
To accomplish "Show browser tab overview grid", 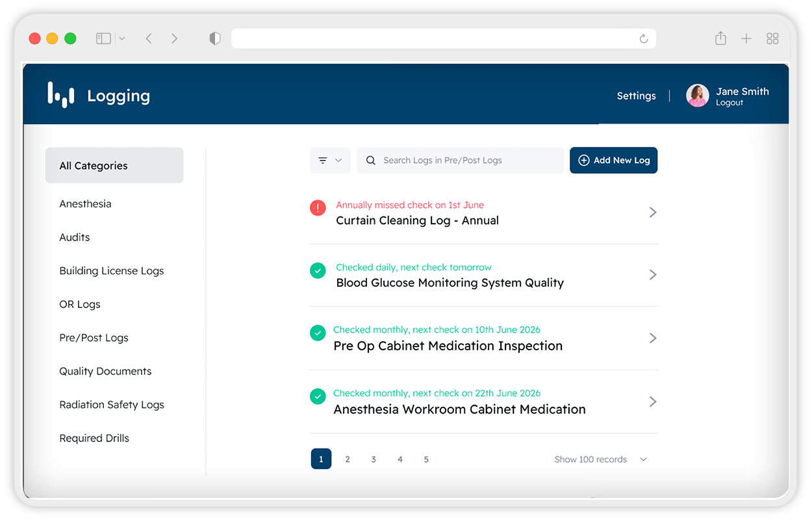I will pyautogui.click(x=772, y=38).
